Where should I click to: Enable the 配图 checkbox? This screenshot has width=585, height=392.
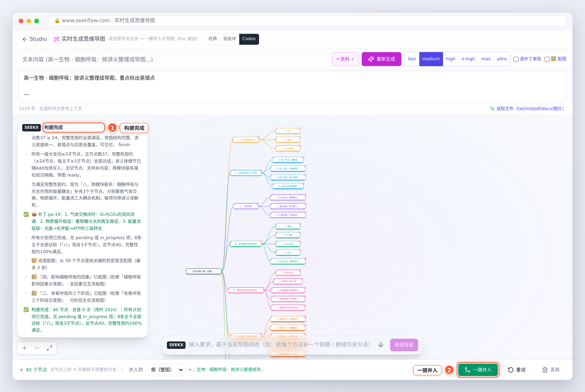click(547, 59)
